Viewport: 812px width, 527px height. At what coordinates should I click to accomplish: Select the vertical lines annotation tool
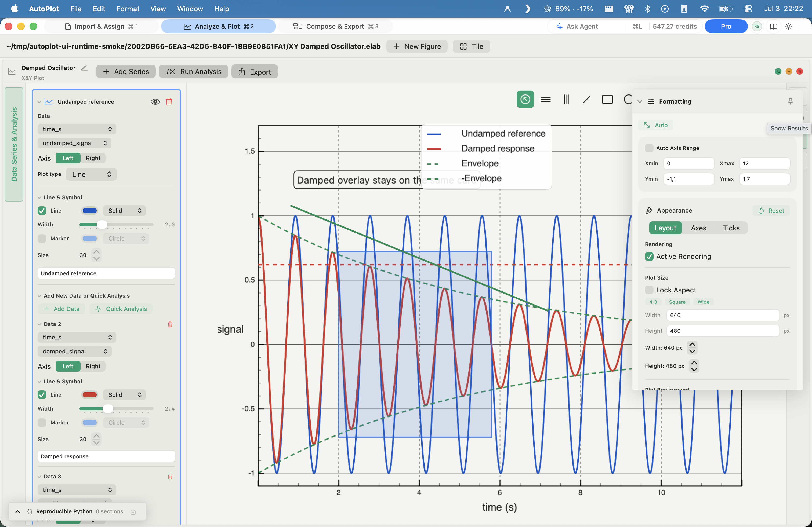pyautogui.click(x=566, y=99)
